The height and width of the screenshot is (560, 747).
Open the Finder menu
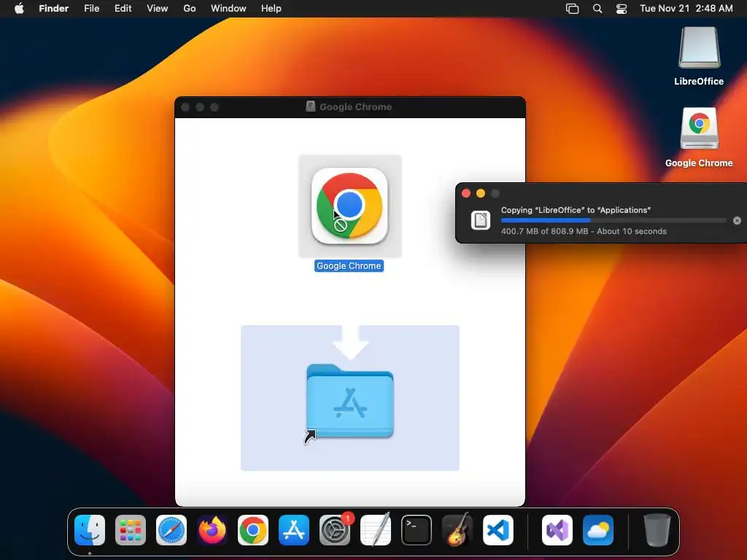(54, 9)
